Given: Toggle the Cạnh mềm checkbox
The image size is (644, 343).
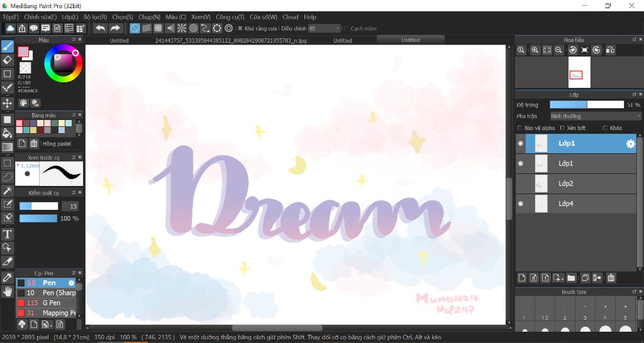Looking at the screenshot, I should point(346,29).
